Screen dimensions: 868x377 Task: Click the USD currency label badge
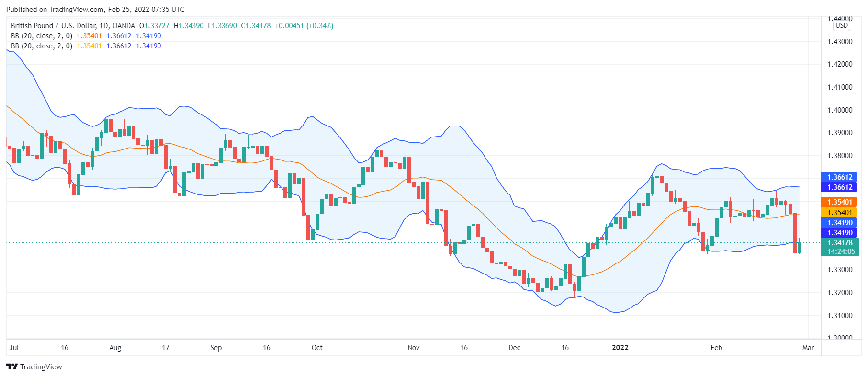pos(841,25)
